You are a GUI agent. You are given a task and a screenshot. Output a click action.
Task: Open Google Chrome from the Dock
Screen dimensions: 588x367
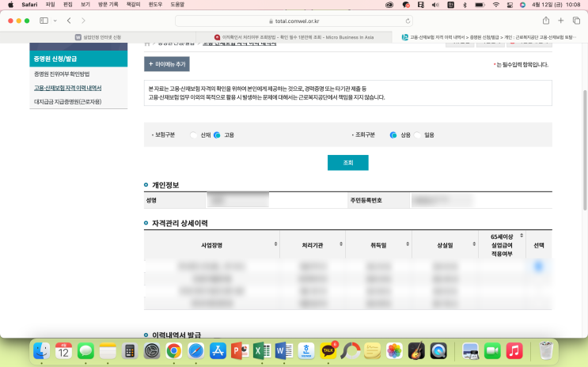(173, 351)
